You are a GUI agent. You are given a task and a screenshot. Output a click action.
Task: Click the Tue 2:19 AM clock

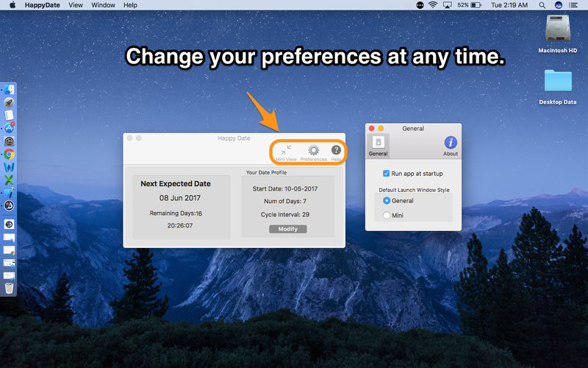click(509, 5)
